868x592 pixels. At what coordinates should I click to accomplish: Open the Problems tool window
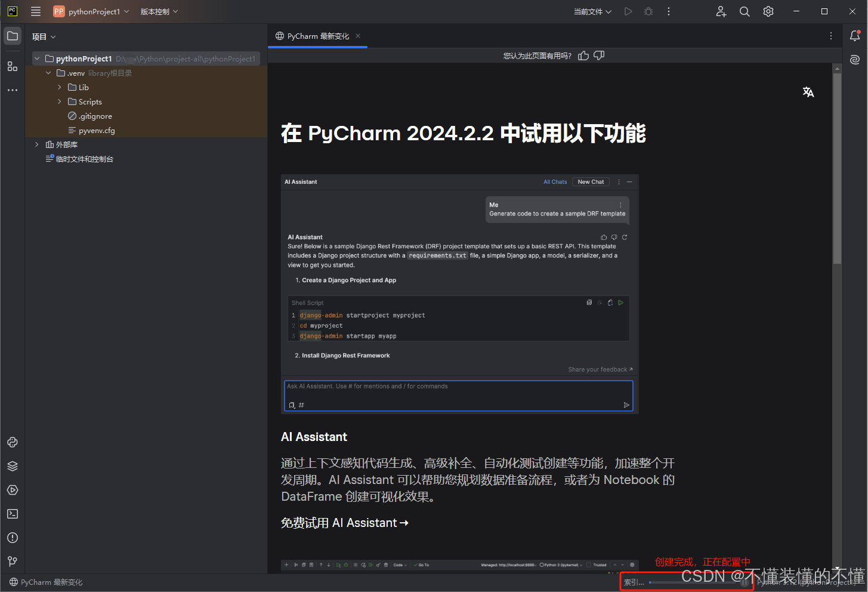13,538
